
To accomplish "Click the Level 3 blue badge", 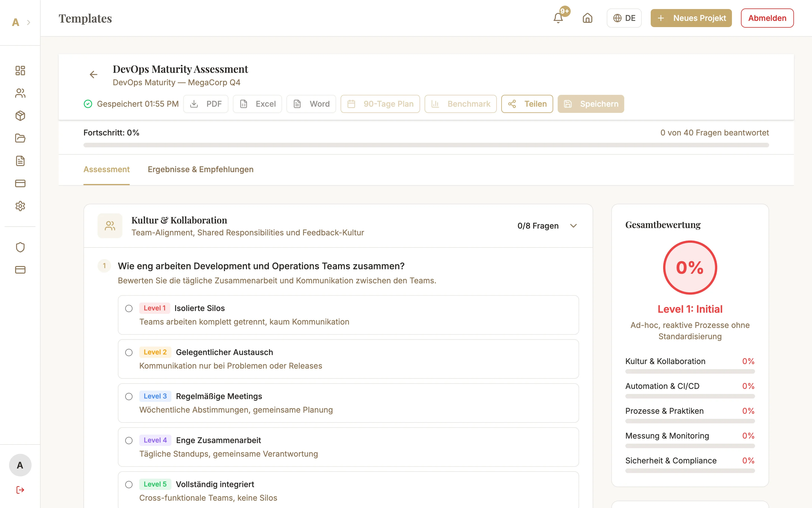I will (x=155, y=396).
